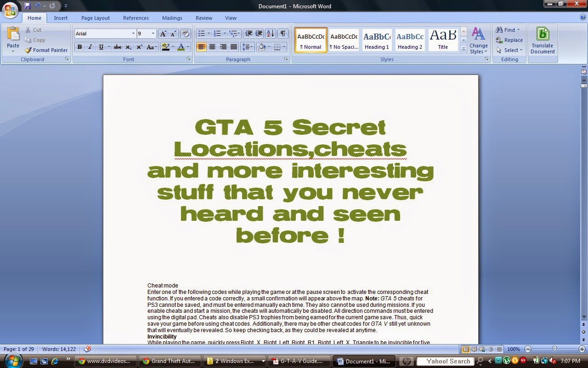
Task: Align text to the right
Action: (223, 47)
